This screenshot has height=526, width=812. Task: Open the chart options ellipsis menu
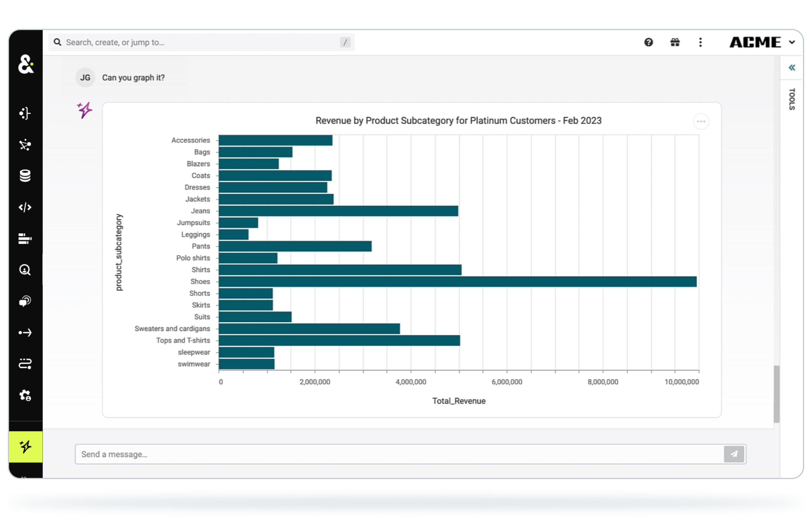pyautogui.click(x=701, y=121)
